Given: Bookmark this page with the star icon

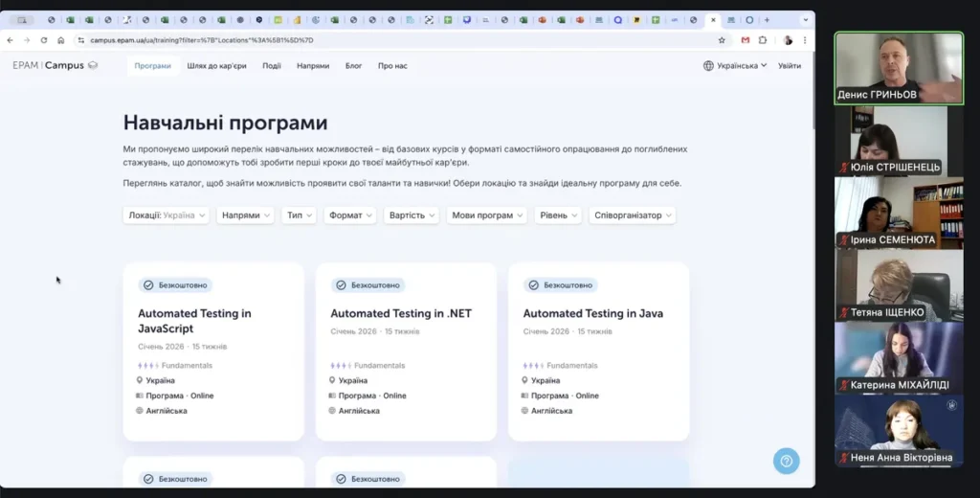Looking at the screenshot, I should 722,40.
